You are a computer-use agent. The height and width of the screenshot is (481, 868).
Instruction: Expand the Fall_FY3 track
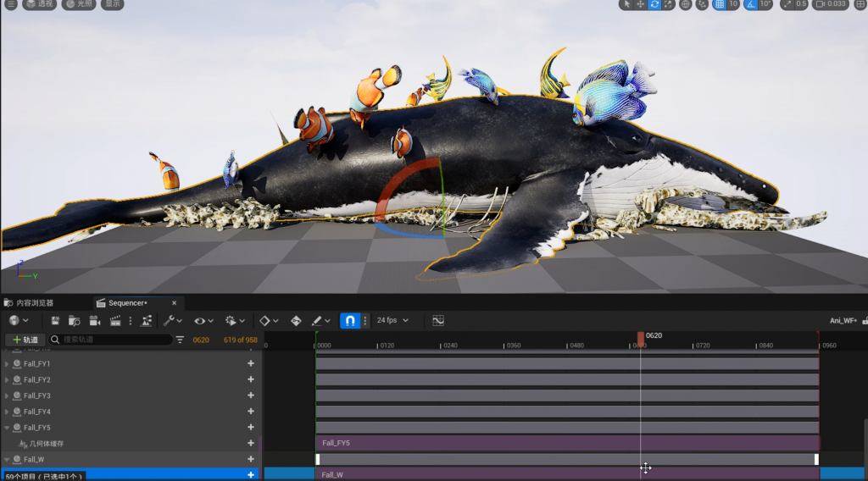(7, 395)
